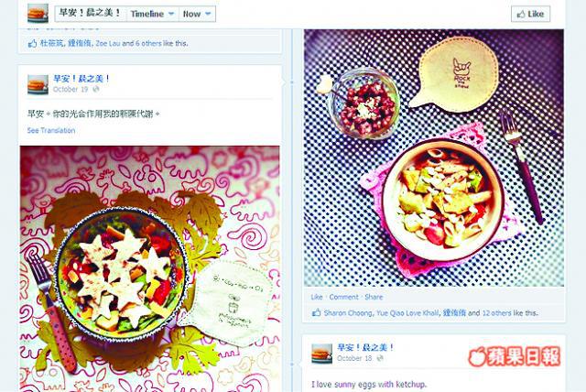Expand the Now dropdown in the header
586x392 pixels.
197,14
